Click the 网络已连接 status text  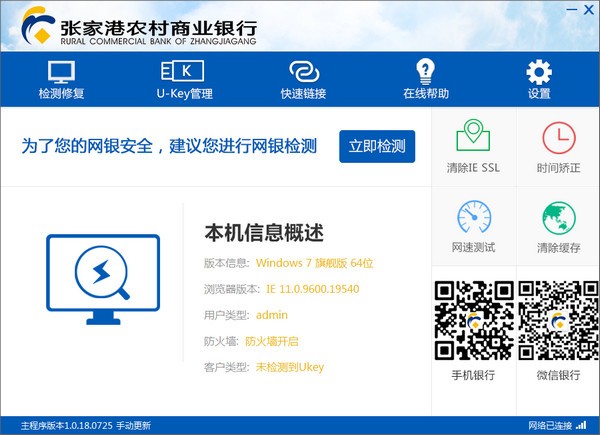[550, 425]
